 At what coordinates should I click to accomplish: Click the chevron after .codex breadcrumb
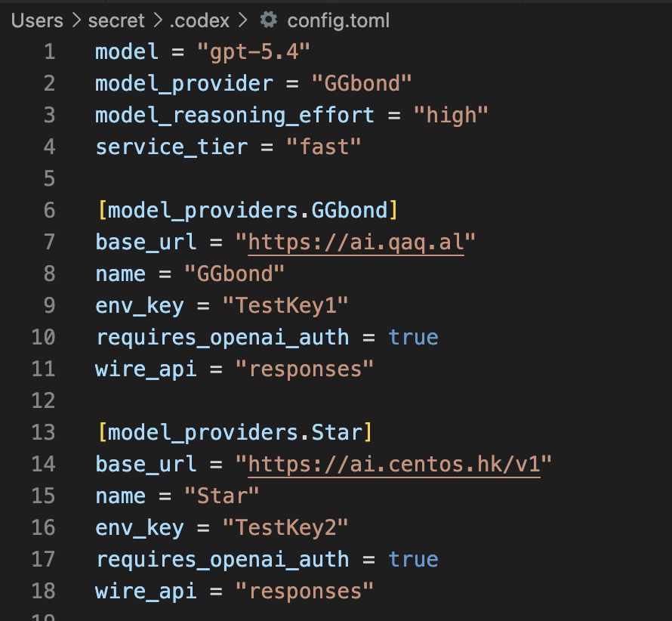(242, 20)
